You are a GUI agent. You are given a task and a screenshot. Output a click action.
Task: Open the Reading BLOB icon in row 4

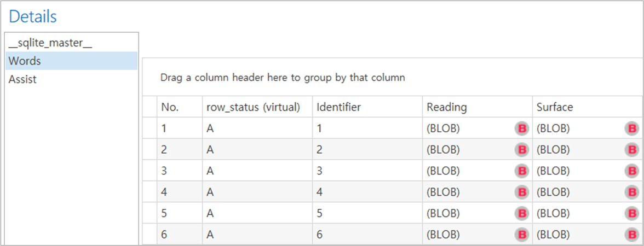pos(522,192)
